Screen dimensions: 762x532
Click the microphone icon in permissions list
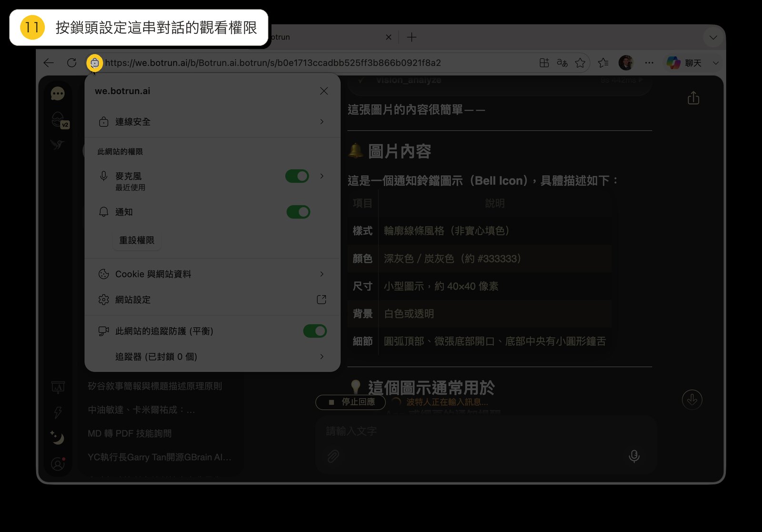pyautogui.click(x=103, y=176)
